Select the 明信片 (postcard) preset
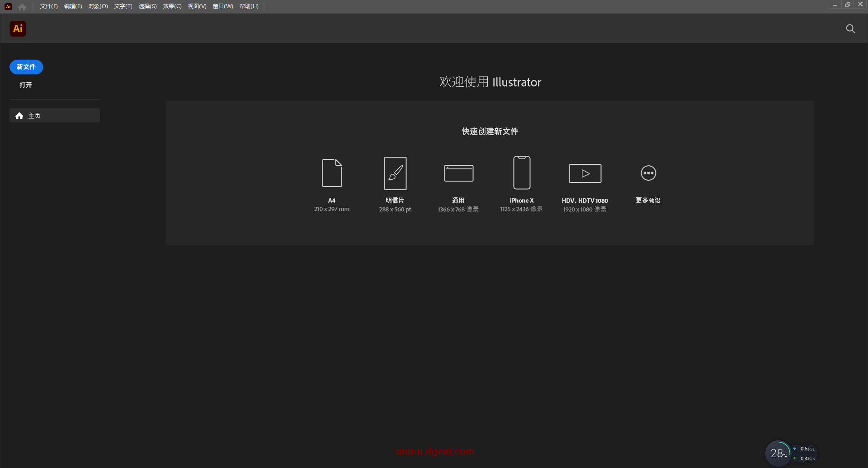Viewport: 868px width, 468px height. pyautogui.click(x=395, y=183)
